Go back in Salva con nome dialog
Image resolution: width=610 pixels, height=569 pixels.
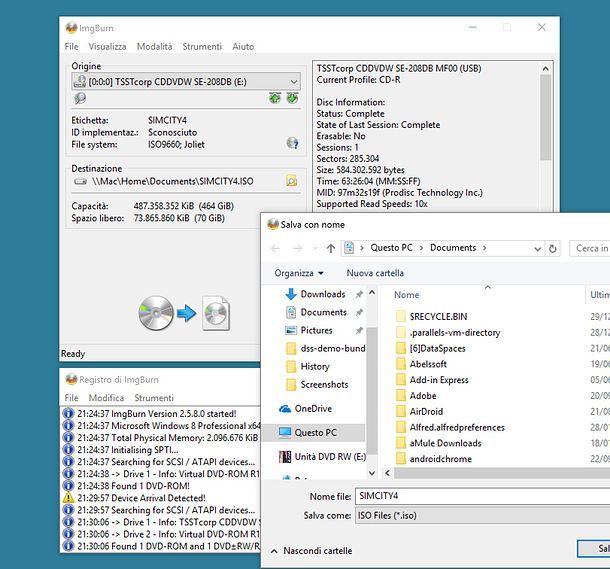(276, 248)
